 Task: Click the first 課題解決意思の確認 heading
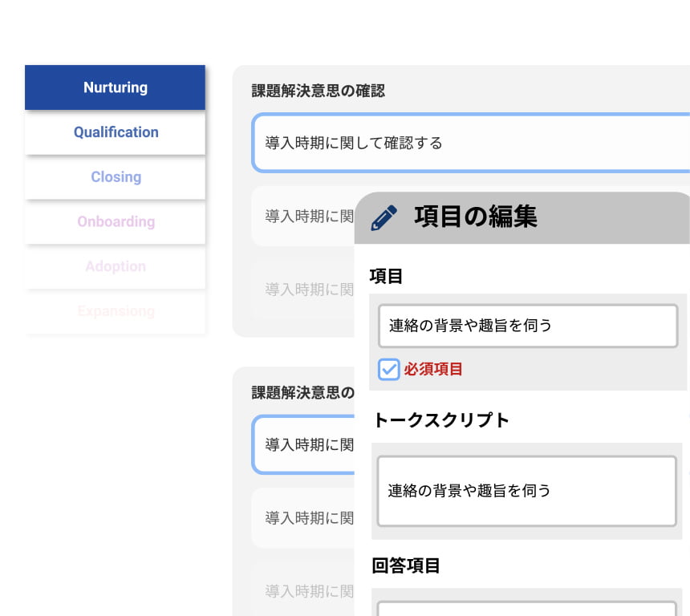pyautogui.click(x=319, y=91)
